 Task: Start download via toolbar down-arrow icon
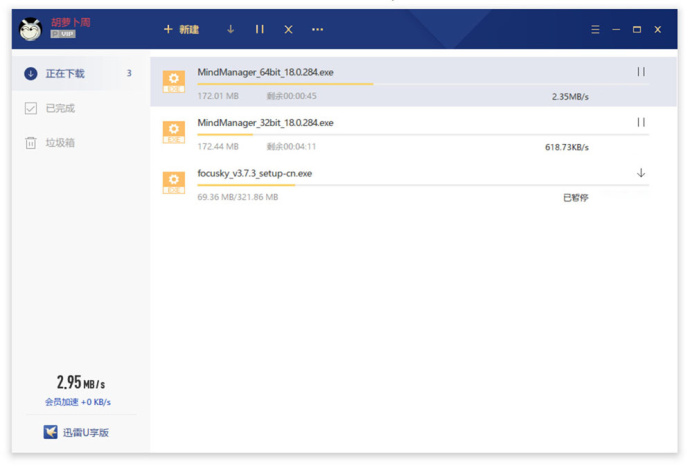[x=231, y=29]
